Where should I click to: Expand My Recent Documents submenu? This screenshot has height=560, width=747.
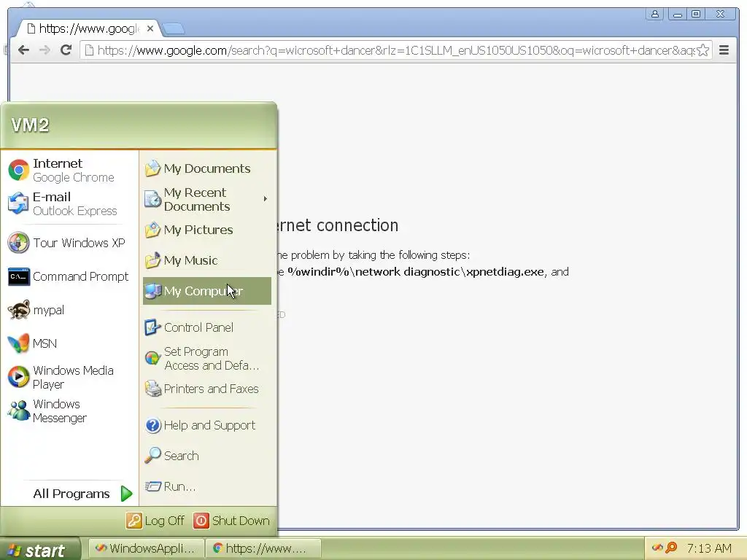[x=206, y=199]
